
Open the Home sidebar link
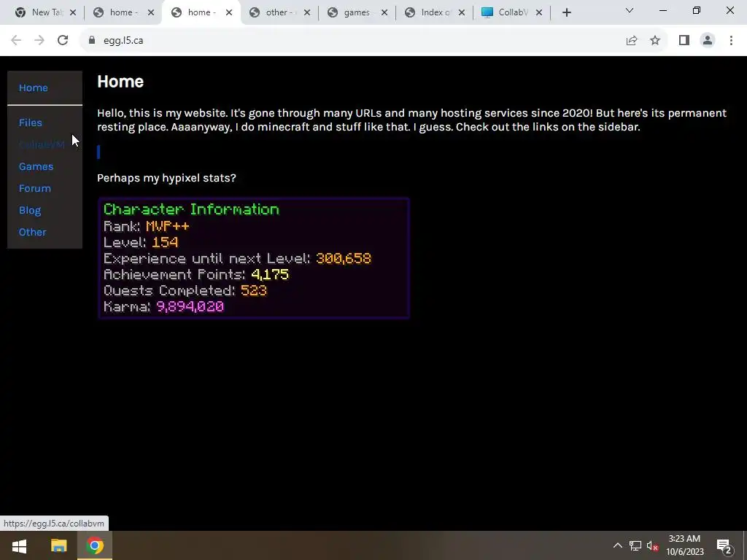click(x=34, y=87)
